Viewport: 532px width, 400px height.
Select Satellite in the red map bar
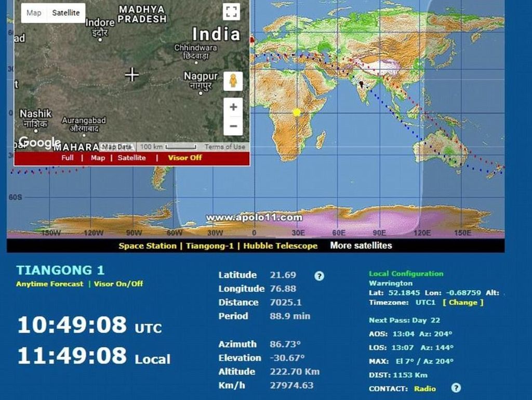pos(131,158)
